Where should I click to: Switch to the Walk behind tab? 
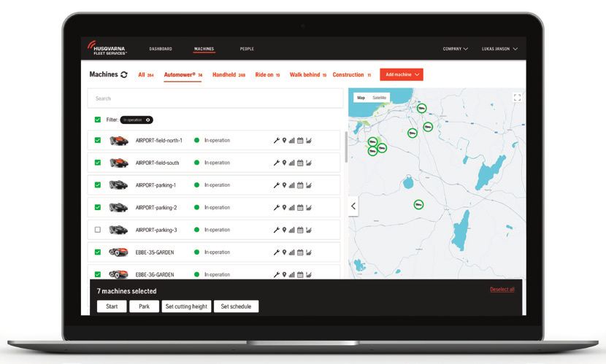tap(308, 75)
